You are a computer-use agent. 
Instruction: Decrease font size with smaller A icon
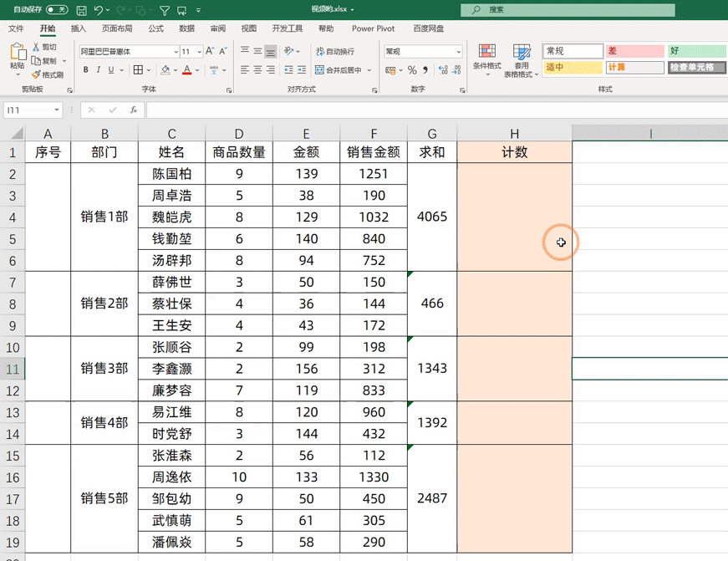point(223,51)
